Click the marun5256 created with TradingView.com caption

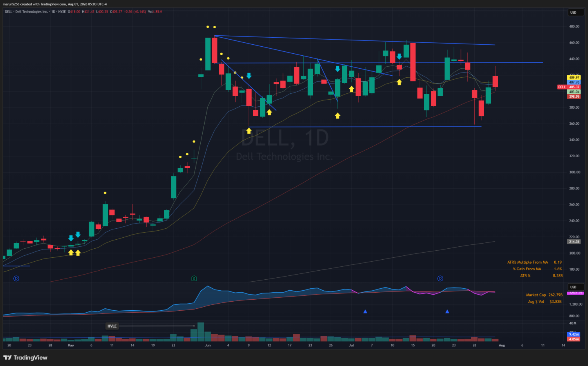tap(55, 4)
